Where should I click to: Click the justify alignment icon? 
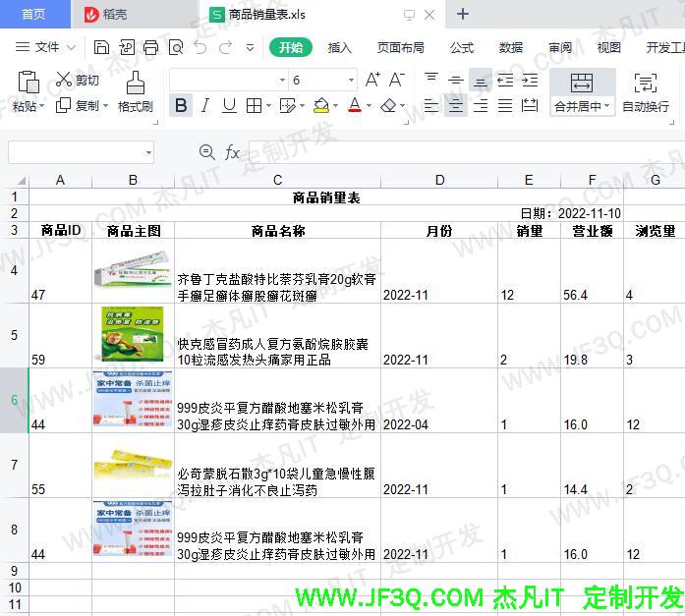click(505, 105)
